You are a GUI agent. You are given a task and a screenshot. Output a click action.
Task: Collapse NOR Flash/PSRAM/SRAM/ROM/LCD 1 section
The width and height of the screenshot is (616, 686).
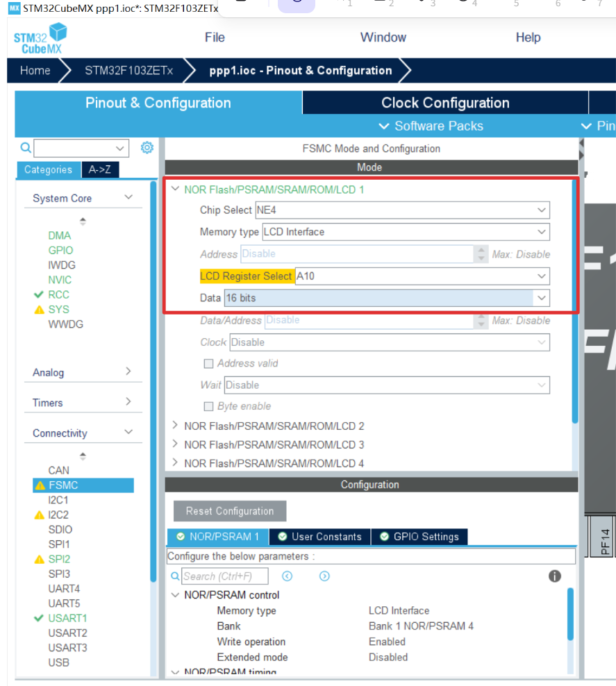point(176,189)
